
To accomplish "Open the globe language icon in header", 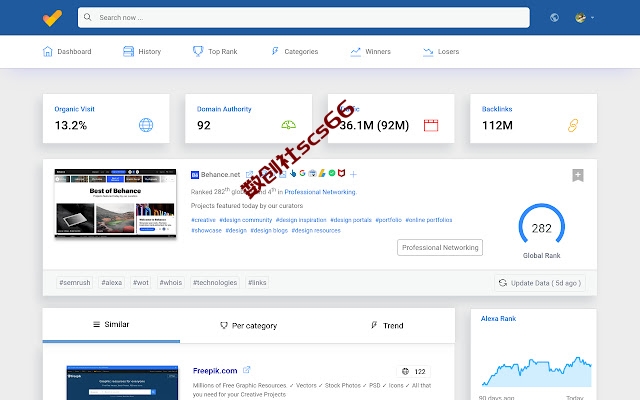I will [x=554, y=18].
